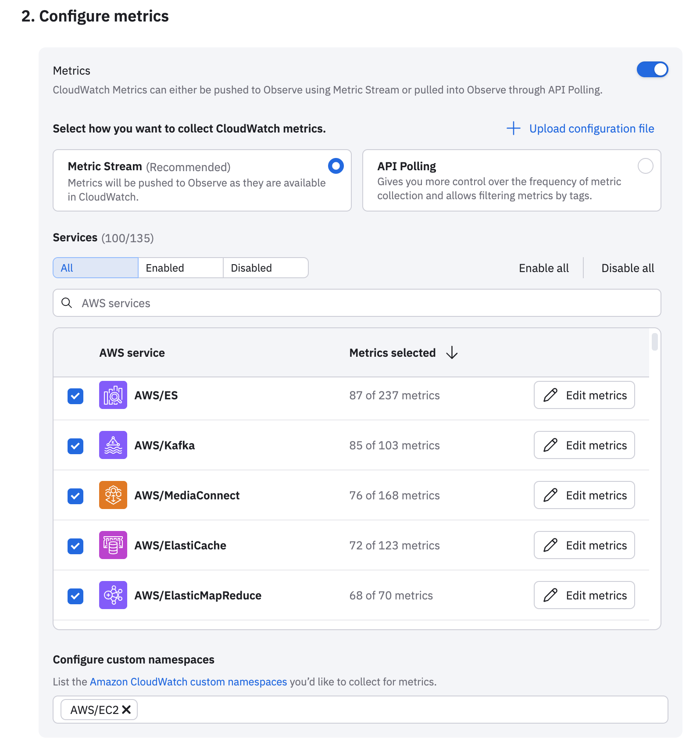Click inside the custom namespaces input
This screenshot has height=746, width=700.
click(361, 710)
